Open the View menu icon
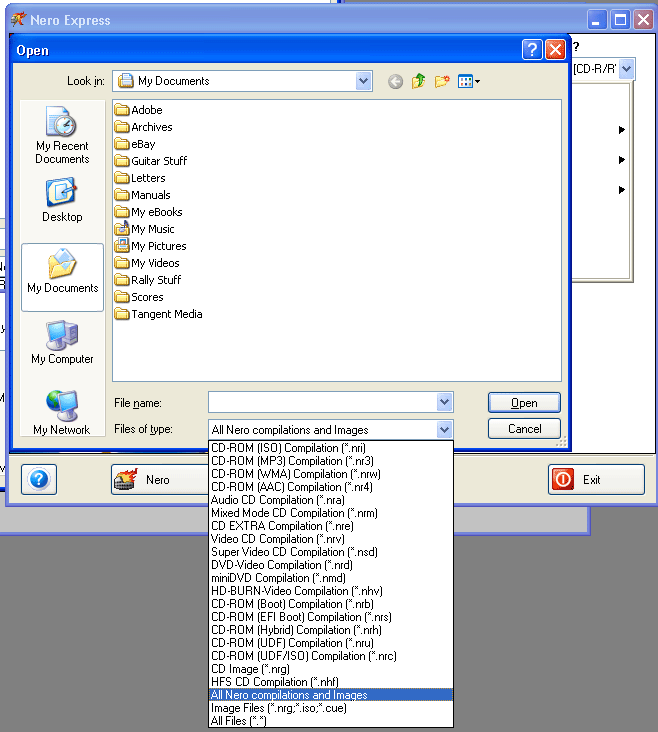658x732 pixels. (x=469, y=82)
